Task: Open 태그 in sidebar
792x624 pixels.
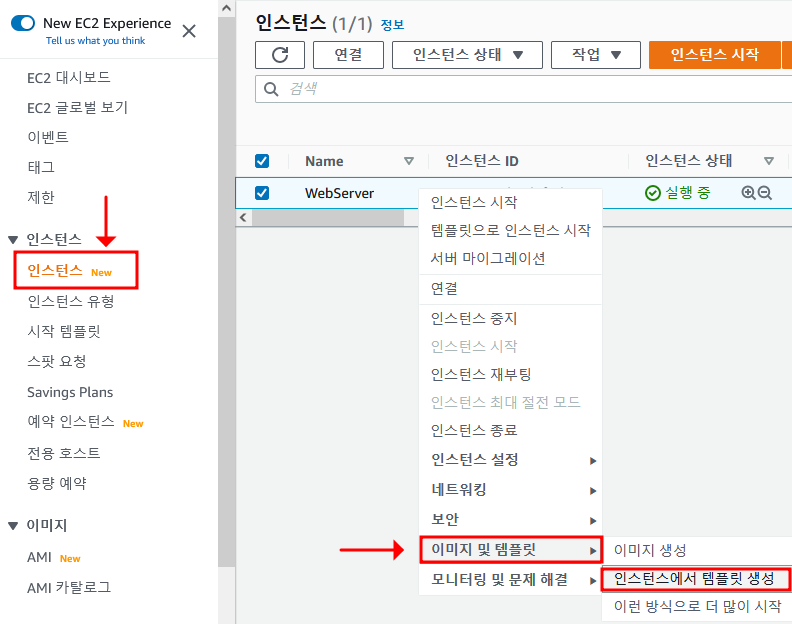Action: [x=41, y=167]
